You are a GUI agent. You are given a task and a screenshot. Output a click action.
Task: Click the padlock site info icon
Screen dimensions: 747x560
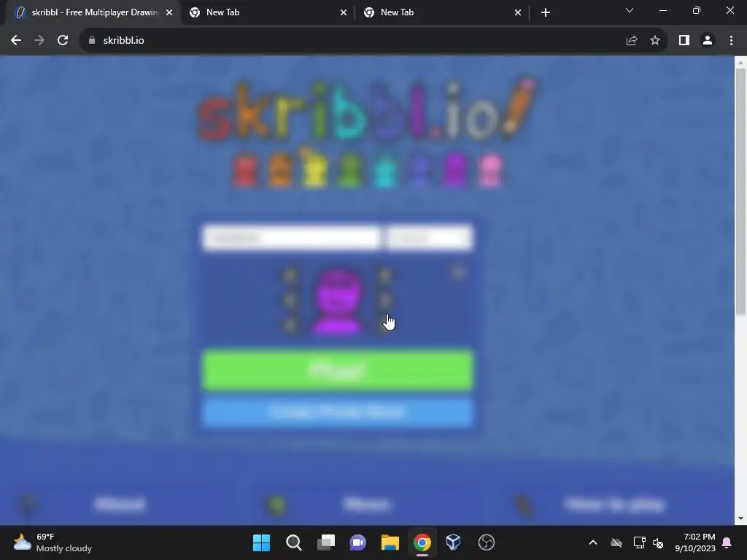pyautogui.click(x=91, y=41)
